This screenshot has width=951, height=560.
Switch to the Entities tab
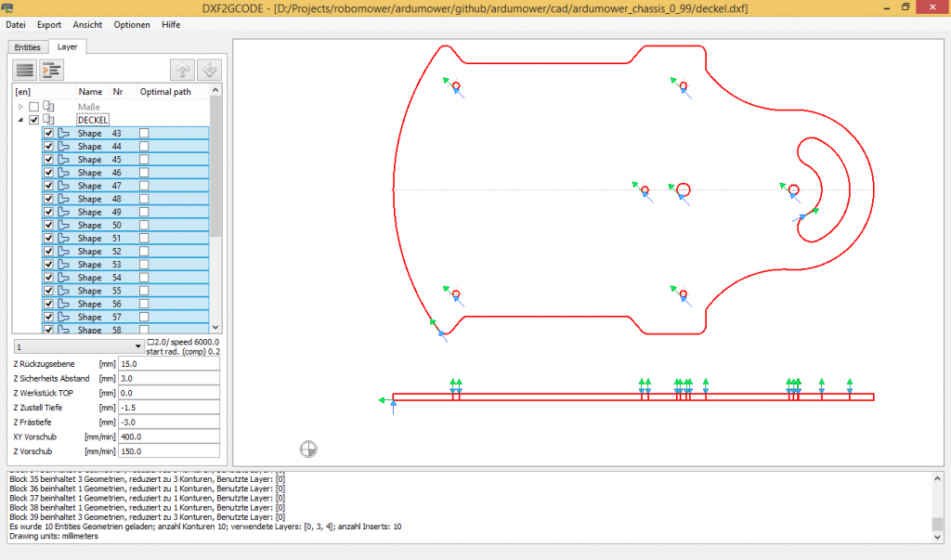click(x=27, y=46)
